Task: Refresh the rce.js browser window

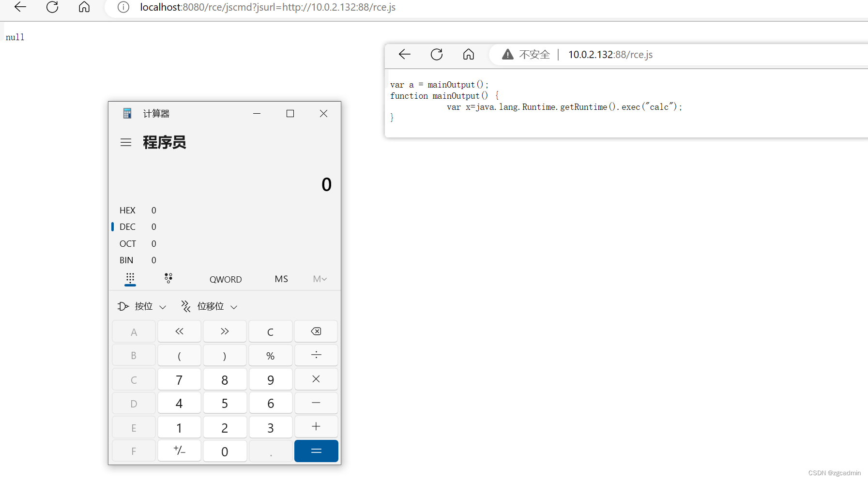Action: pyautogui.click(x=437, y=54)
